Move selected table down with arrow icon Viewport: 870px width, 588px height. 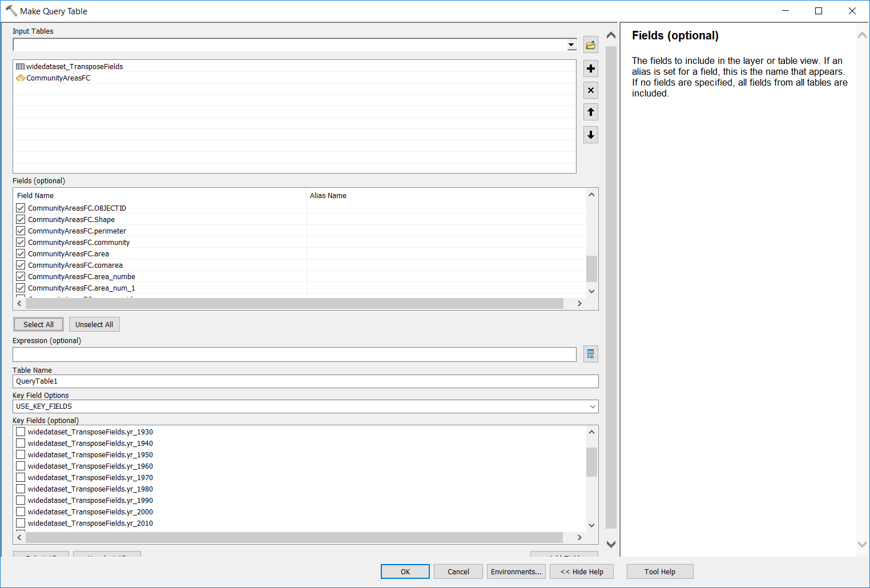coord(591,135)
